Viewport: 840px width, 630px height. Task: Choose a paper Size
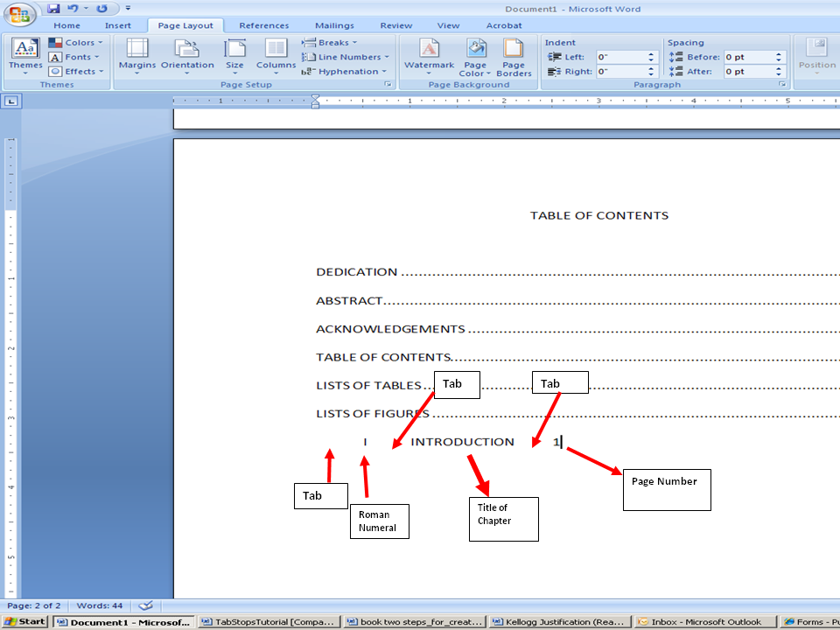point(234,56)
